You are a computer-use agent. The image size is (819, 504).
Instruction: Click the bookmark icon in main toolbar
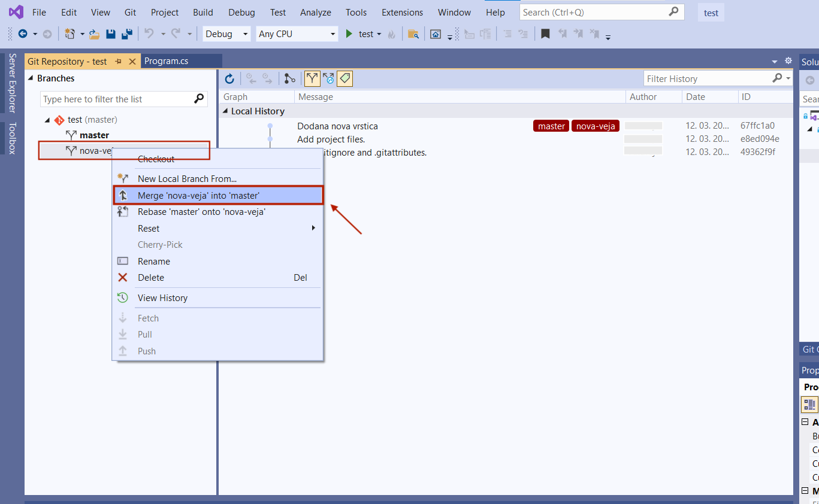pyautogui.click(x=545, y=34)
